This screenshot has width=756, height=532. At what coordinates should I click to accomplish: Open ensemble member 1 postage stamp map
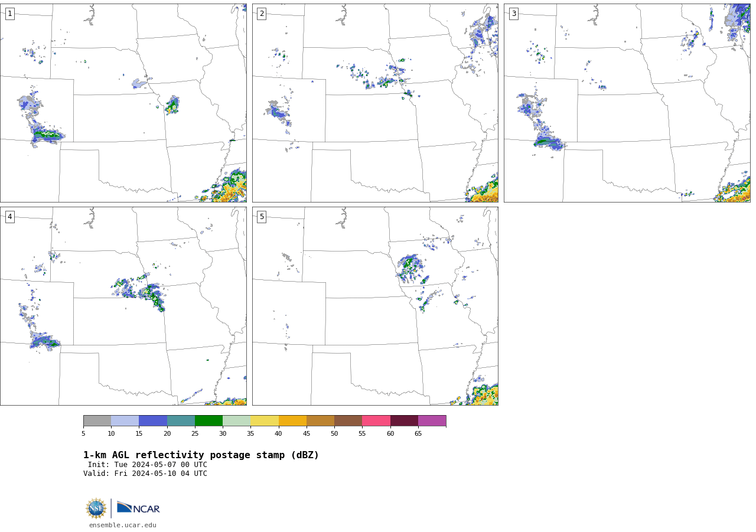pos(123,103)
